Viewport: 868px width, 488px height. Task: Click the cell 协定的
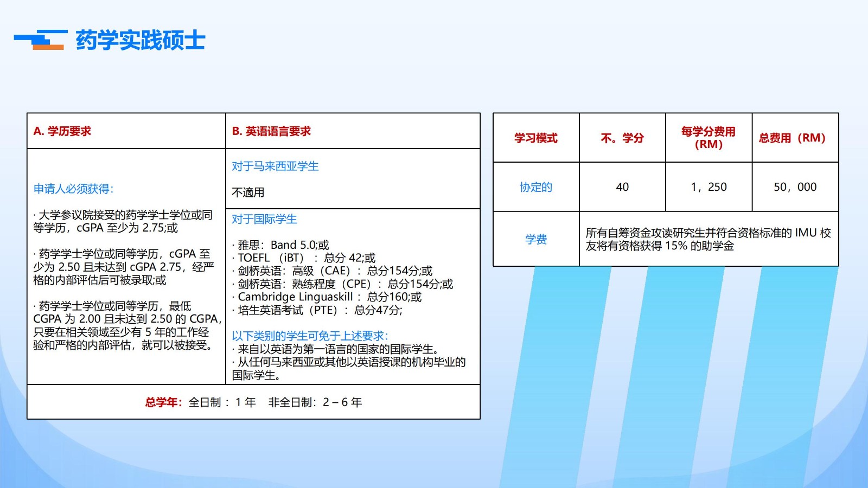point(536,187)
